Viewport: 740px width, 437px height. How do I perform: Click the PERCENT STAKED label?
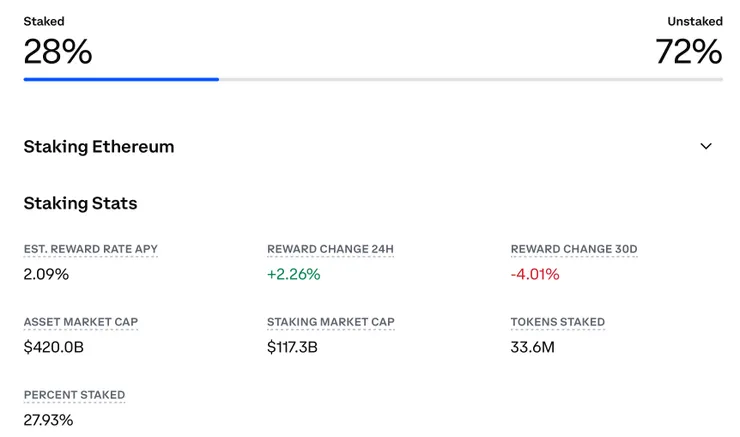75,395
